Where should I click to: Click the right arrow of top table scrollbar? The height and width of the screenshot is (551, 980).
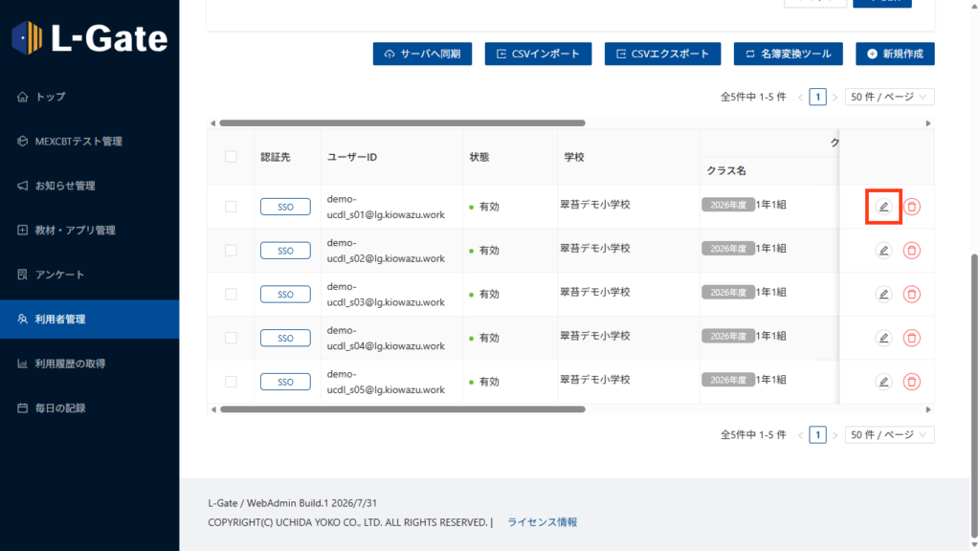(928, 123)
